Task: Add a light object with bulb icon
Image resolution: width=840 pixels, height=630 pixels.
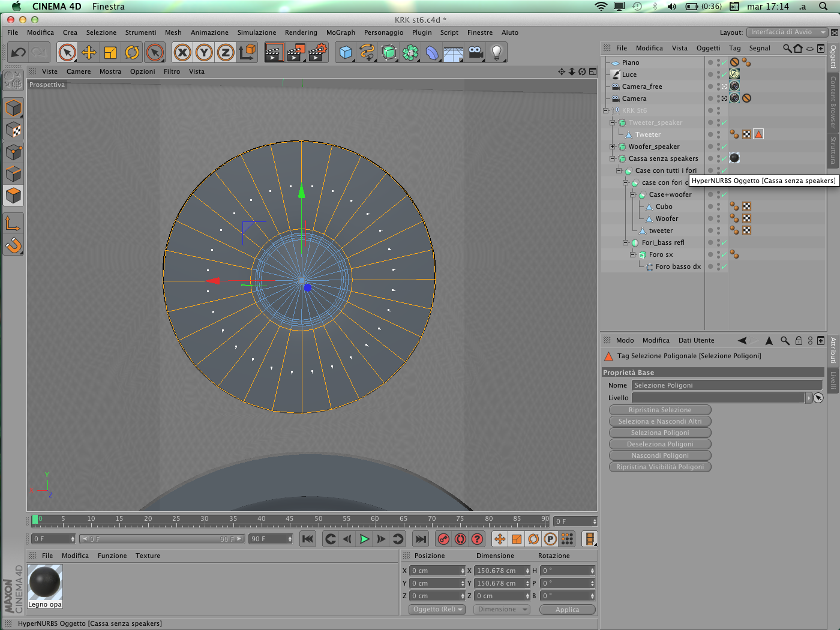Action: coord(496,53)
